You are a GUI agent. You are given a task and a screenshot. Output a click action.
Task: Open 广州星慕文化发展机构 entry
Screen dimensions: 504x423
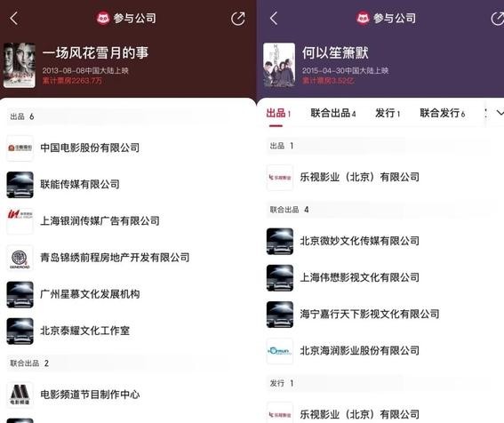(129, 294)
